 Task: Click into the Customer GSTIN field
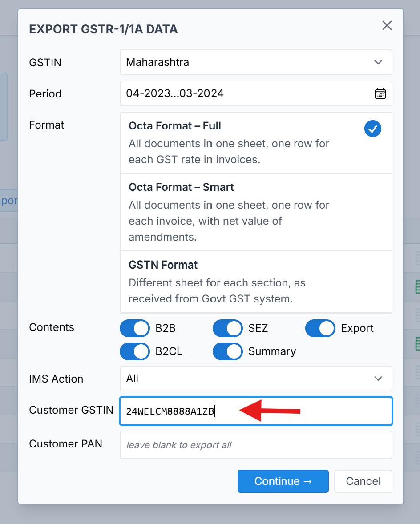click(x=255, y=411)
